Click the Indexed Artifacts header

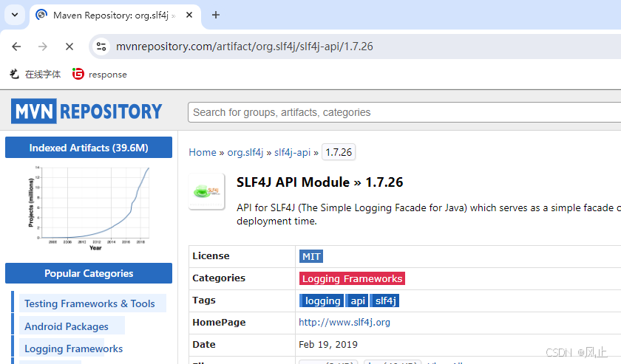click(89, 148)
